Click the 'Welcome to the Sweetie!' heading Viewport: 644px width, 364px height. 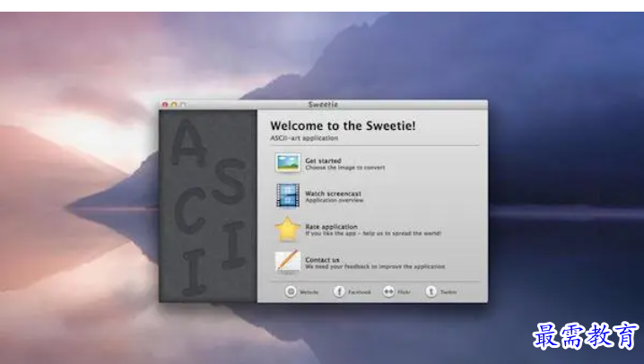[x=343, y=126]
